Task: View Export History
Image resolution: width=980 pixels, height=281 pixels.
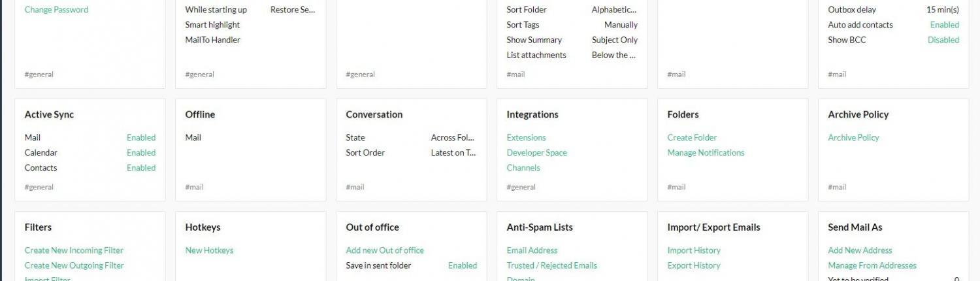Action: click(x=694, y=266)
